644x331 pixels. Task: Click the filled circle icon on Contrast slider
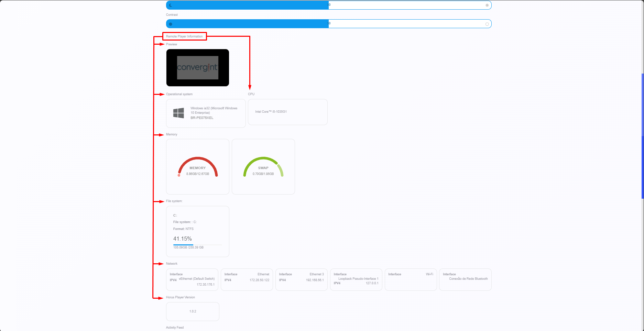click(171, 24)
